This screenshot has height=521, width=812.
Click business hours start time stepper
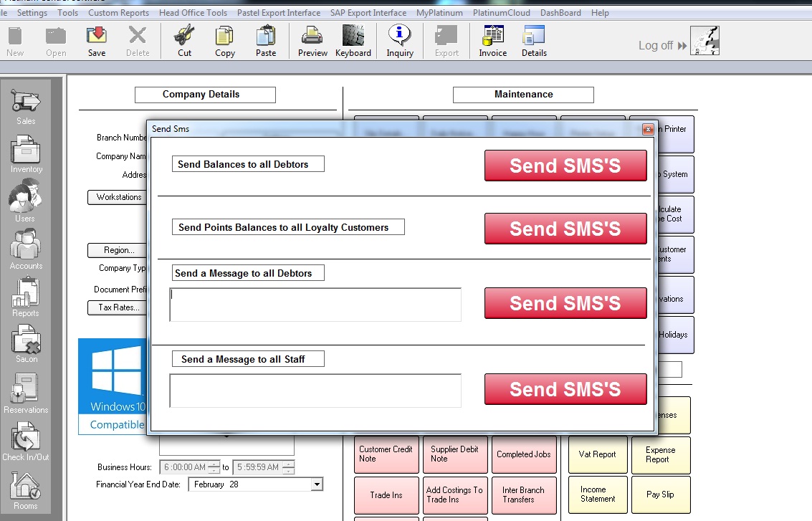pos(214,467)
